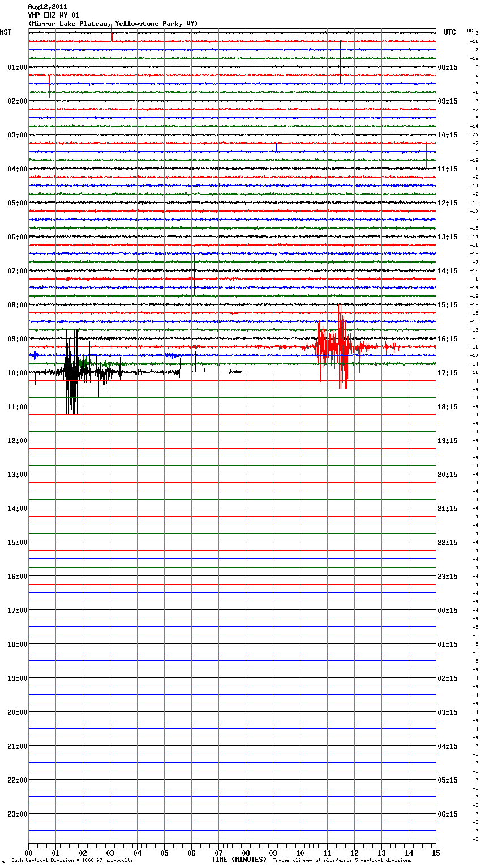Select the 07:00 MST time label
481x868 pixels.
pyautogui.click(x=18, y=271)
